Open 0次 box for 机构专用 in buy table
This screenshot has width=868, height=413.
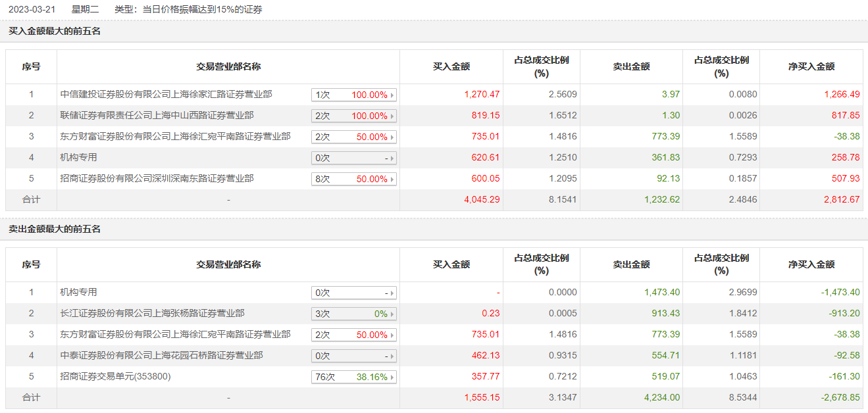pyautogui.click(x=354, y=158)
